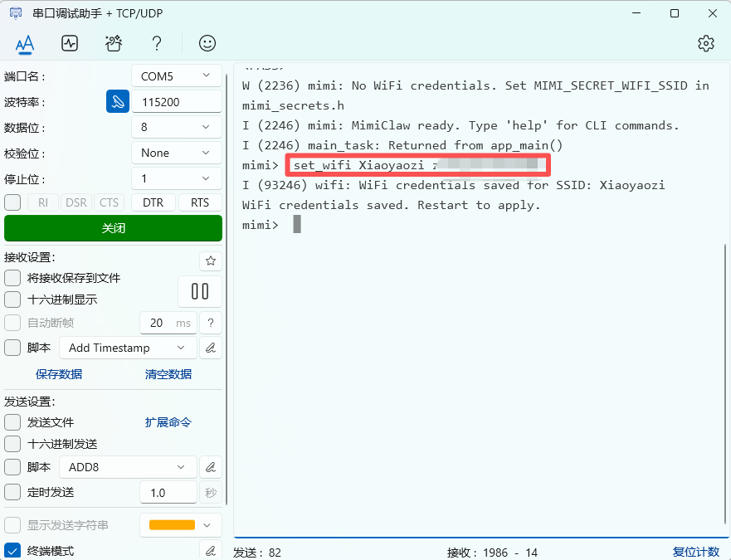The height and width of the screenshot is (560, 731).
Task: Enable 将接收保存到文件 checkbox
Action: pos(12,278)
